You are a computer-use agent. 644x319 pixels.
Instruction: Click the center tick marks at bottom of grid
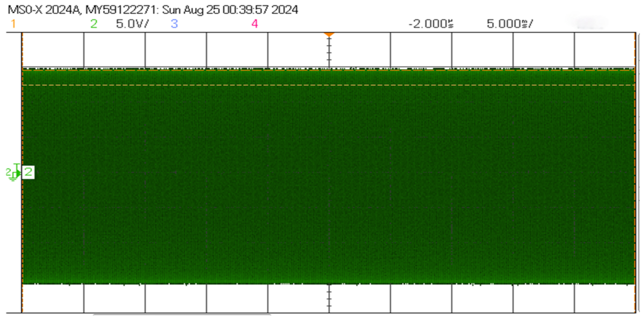(x=329, y=299)
